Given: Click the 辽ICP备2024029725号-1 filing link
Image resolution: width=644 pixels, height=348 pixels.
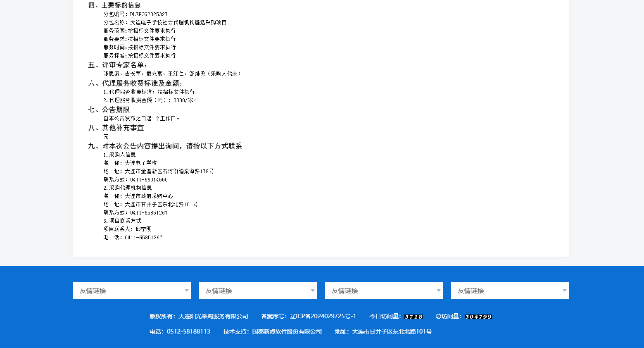Looking at the screenshot, I should coord(323,316).
